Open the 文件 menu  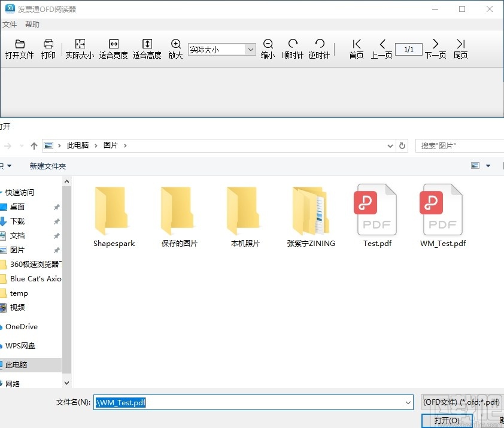click(x=10, y=24)
